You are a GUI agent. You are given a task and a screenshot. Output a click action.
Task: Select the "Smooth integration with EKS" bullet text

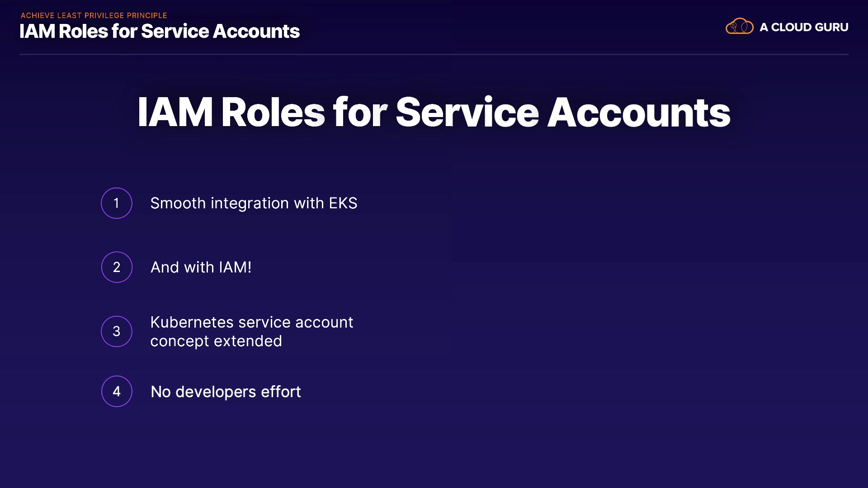tap(254, 203)
